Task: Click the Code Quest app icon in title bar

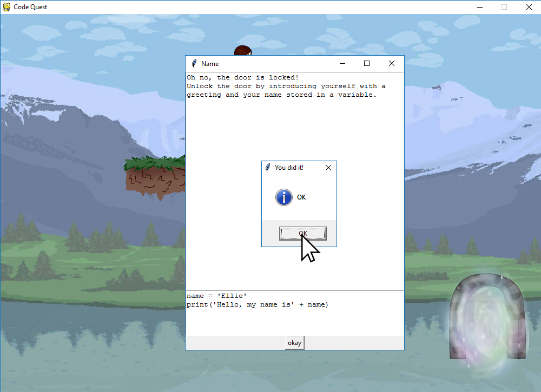Action: [6, 7]
